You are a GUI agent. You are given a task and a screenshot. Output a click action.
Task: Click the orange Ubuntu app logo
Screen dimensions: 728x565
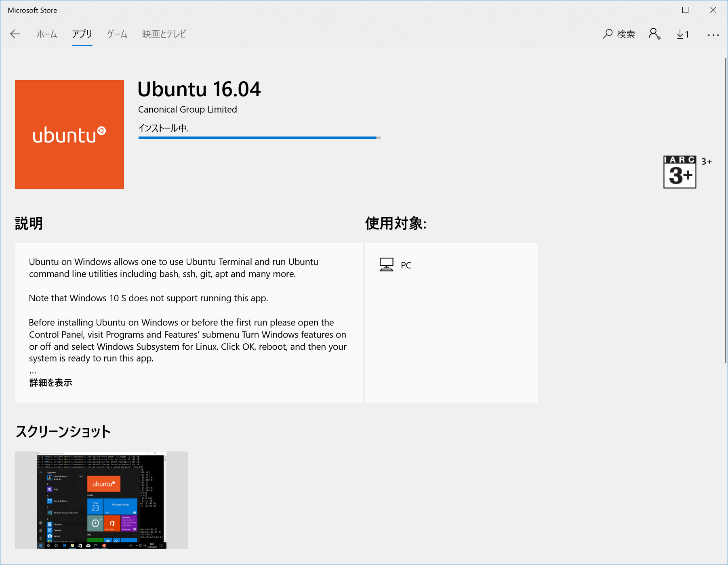(x=69, y=134)
